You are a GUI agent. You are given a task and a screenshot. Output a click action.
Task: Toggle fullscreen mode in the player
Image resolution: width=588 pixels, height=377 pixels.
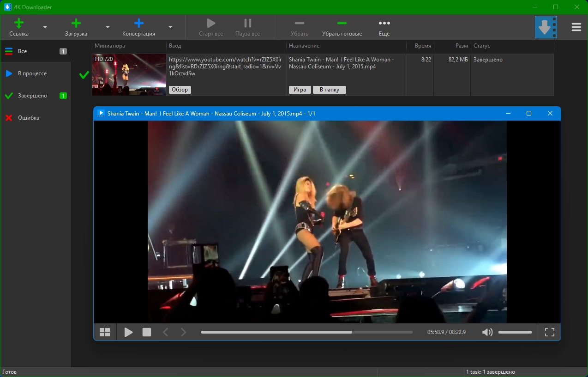549,332
